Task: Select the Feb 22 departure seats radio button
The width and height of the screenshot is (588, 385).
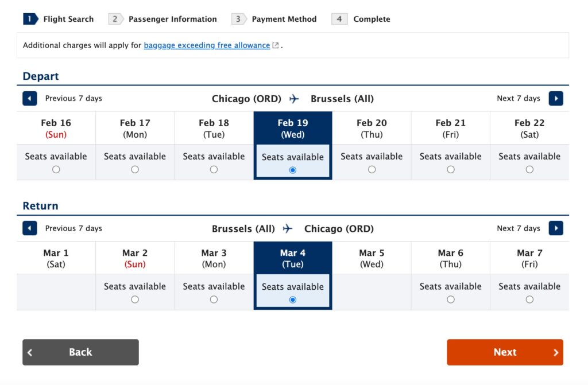Action: 529,170
